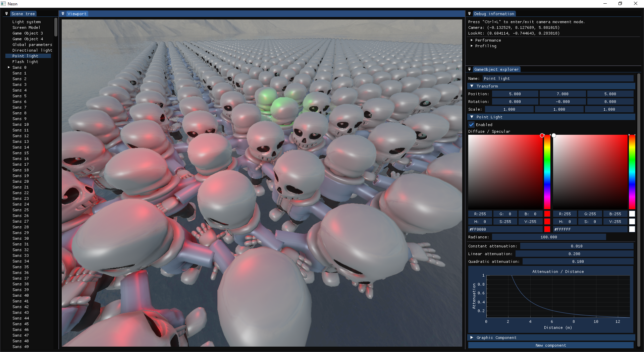644x352 pixels.
Task: Open the Viewport panel menu icon
Action: coord(63,14)
